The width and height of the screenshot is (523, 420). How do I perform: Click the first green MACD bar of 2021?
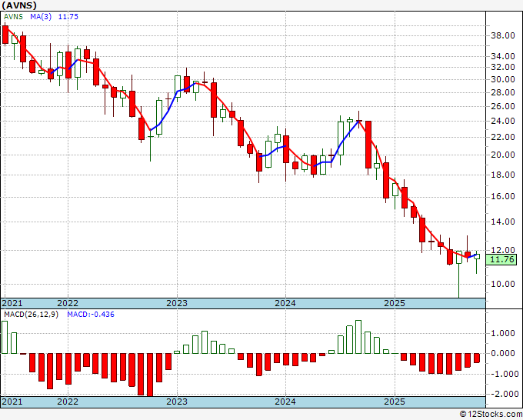point(5,337)
